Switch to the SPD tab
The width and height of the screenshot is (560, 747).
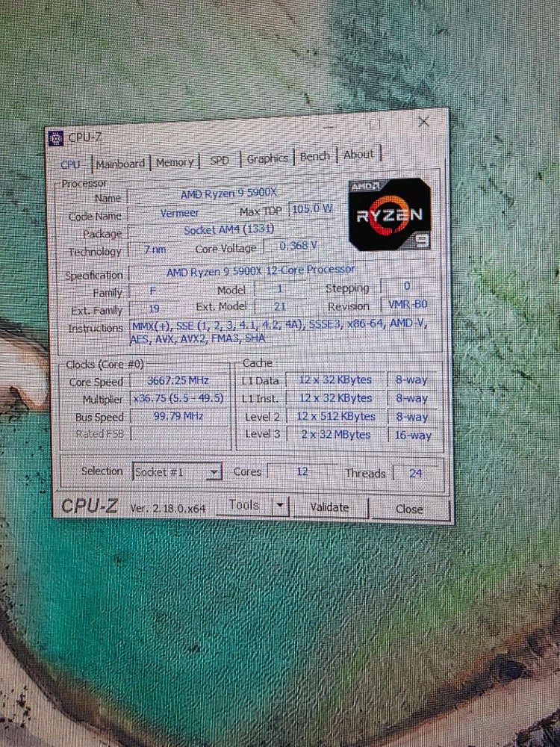pos(220,161)
